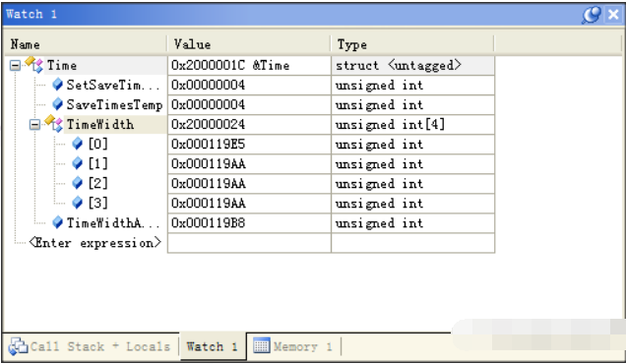Close the Watch 1 window

pyautogui.click(x=613, y=15)
